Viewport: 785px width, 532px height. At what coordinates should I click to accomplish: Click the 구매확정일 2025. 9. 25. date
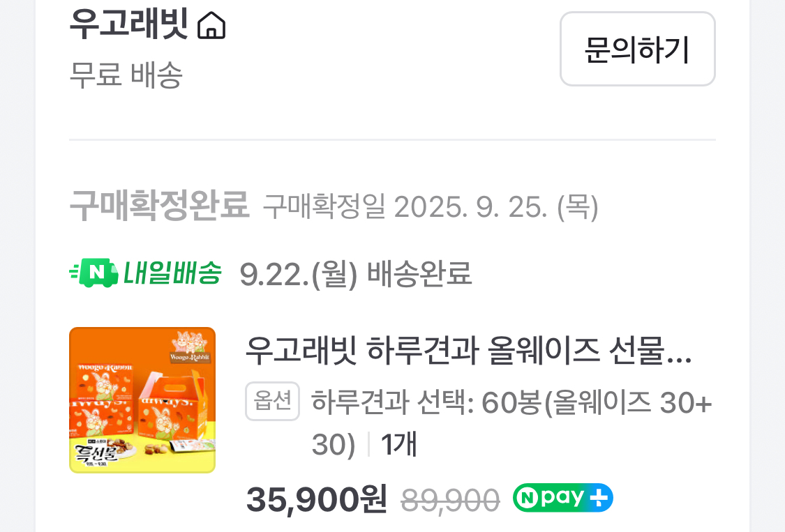point(431,206)
